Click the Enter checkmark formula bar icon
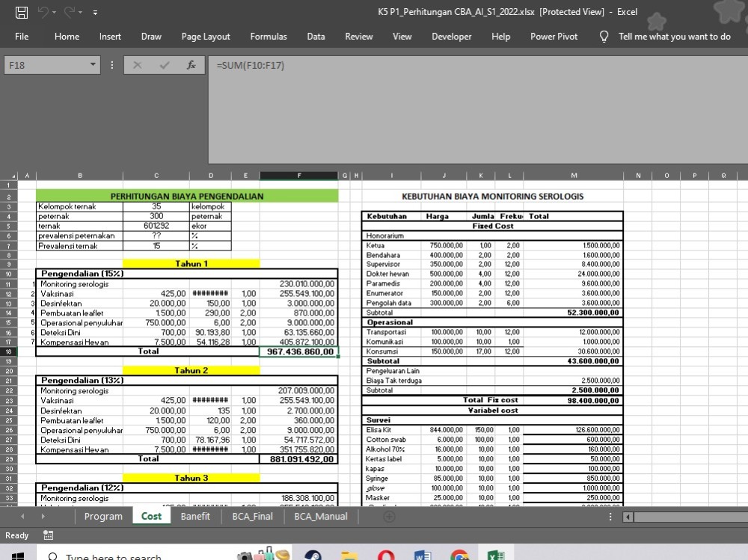Viewport: 748px width, 560px height. click(x=165, y=65)
